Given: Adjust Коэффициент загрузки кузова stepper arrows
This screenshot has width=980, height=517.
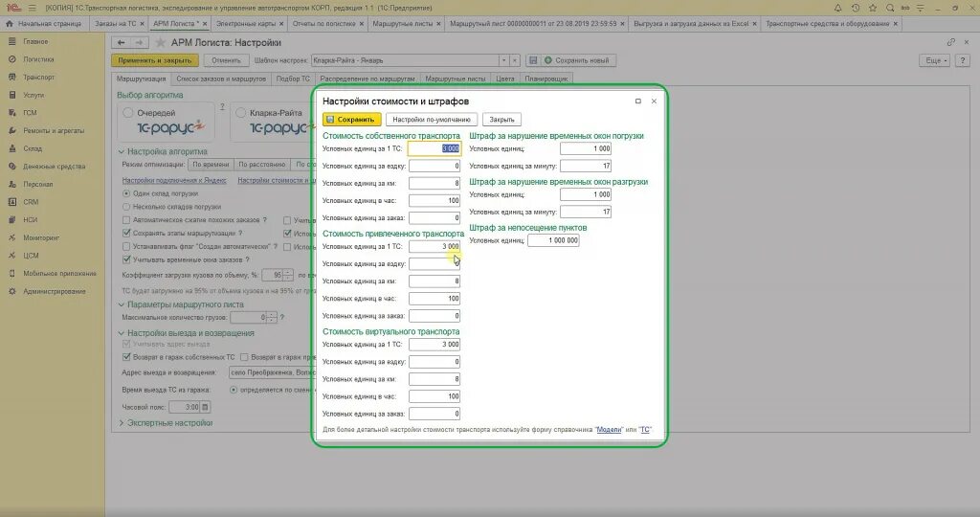Looking at the screenshot, I should click(288, 275).
